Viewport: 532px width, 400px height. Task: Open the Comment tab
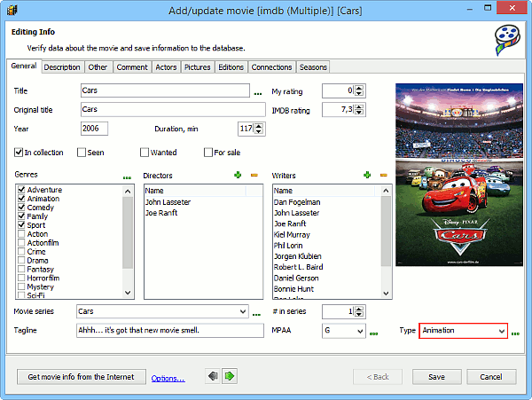point(132,67)
